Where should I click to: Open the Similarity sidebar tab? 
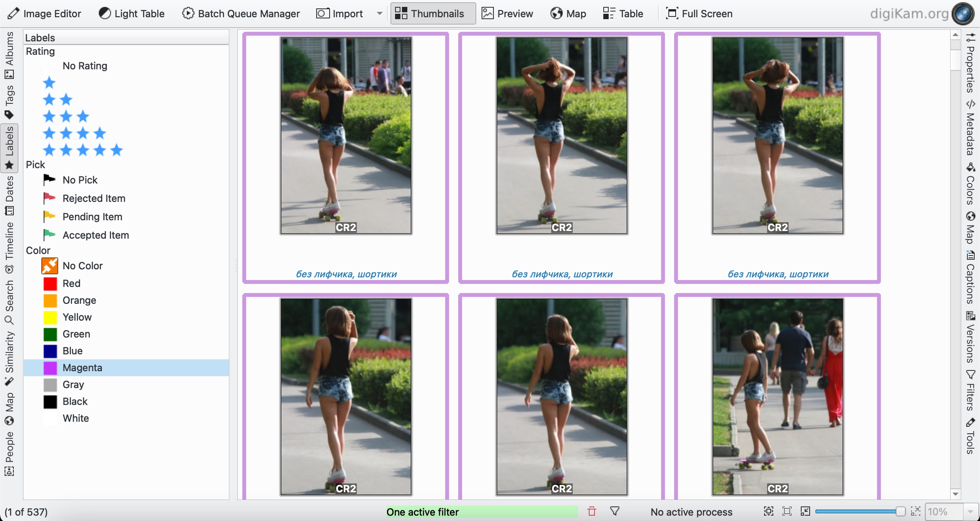click(9, 359)
